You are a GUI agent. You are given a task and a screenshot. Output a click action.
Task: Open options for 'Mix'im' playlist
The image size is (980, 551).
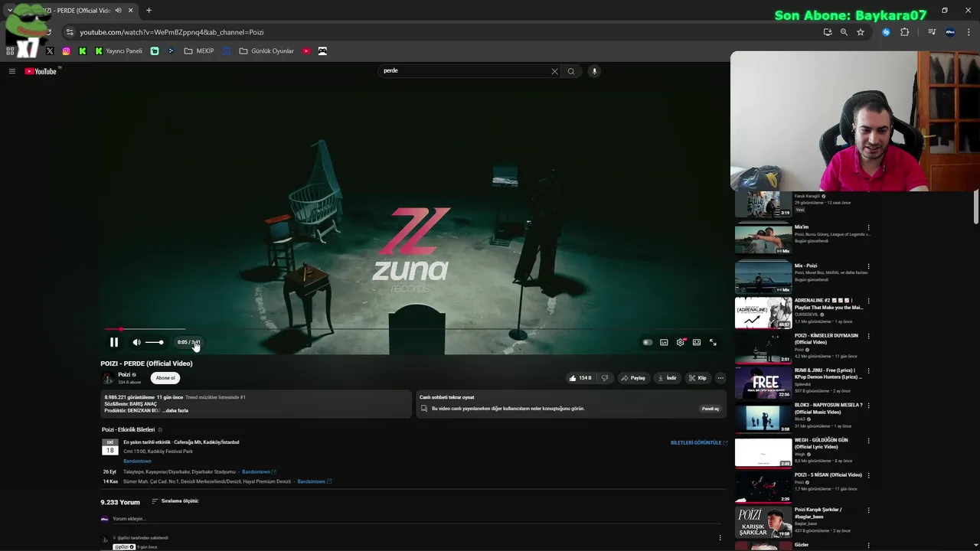pos(868,228)
